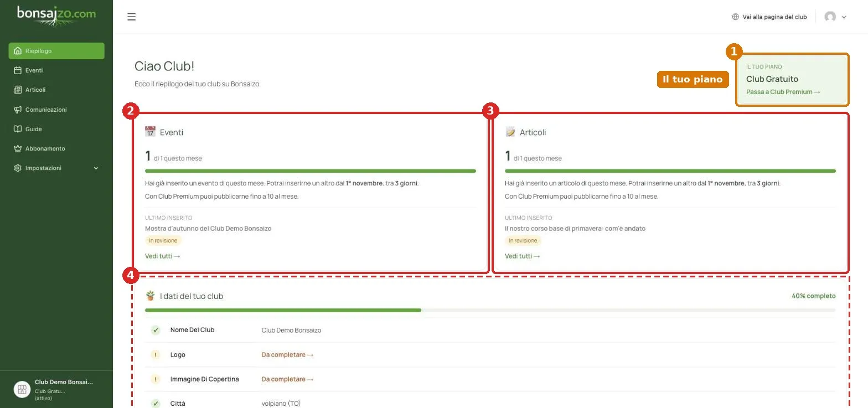Image resolution: width=868 pixels, height=408 pixels.
Task: Click the Guide book icon in sidebar
Action: pyautogui.click(x=18, y=129)
